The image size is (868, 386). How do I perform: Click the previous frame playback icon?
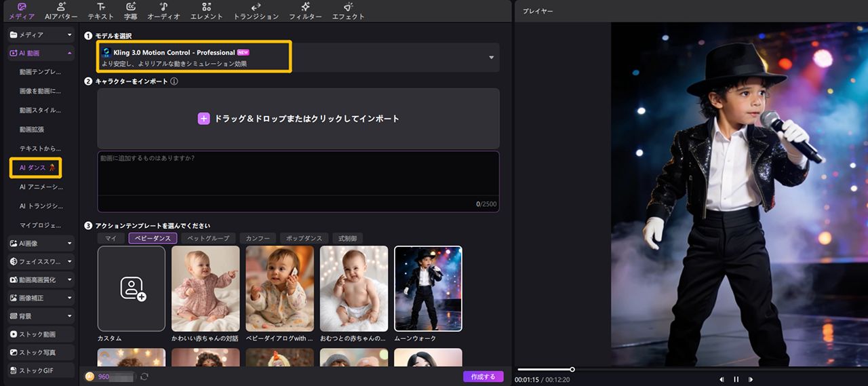pyautogui.click(x=722, y=379)
